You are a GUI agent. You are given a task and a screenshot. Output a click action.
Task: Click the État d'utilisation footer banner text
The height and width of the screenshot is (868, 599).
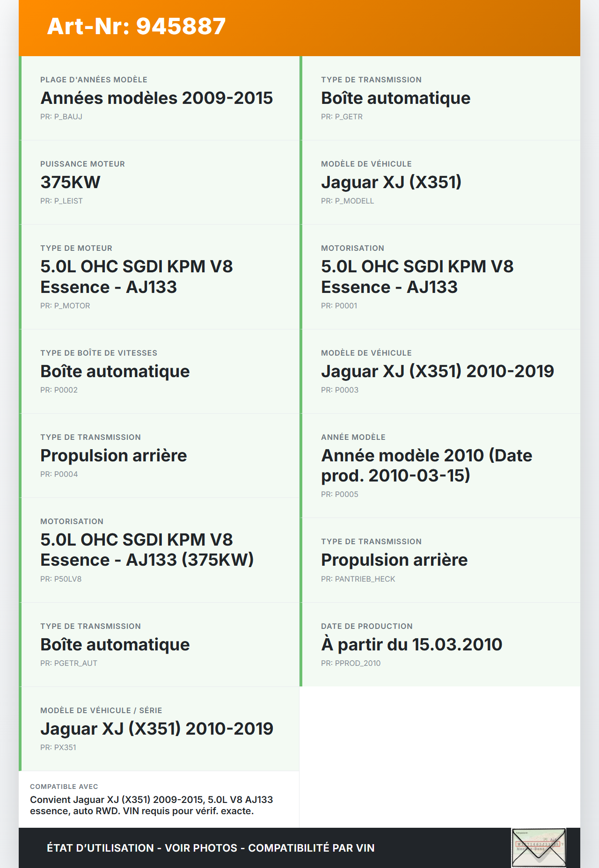211,848
